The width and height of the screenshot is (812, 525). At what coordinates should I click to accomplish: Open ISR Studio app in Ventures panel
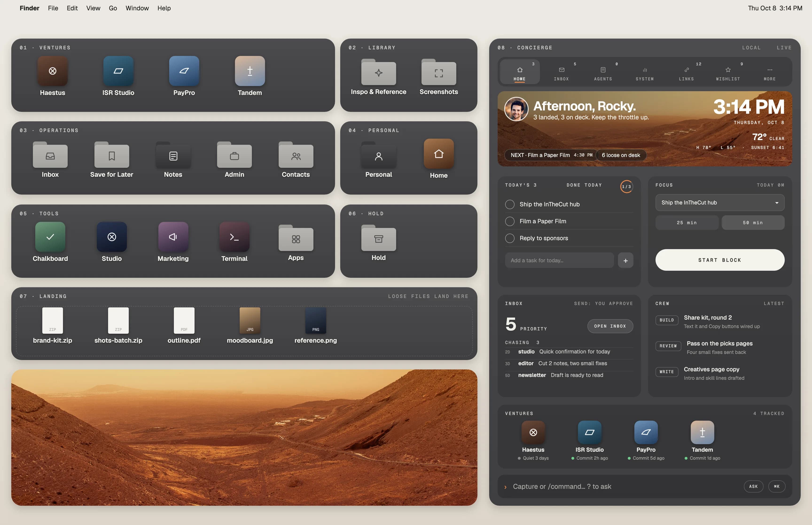118,71
